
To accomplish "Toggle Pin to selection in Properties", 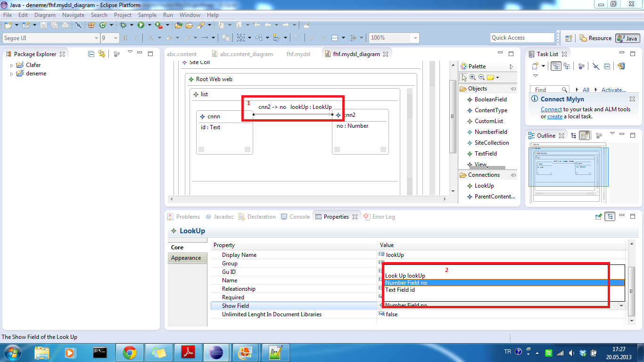I will click(599, 217).
